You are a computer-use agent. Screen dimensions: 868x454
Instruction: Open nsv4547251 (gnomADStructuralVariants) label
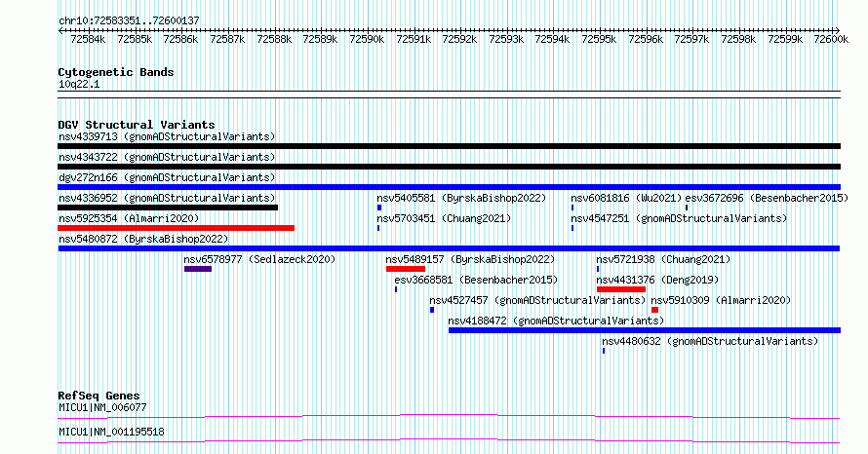click(x=679, y=218)
